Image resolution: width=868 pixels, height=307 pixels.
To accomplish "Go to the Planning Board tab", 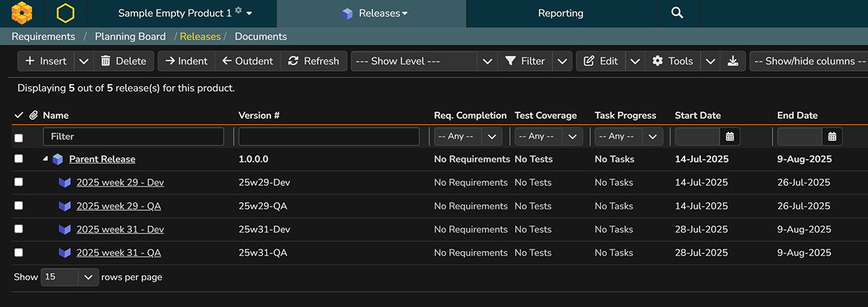I will coord(130,36).
